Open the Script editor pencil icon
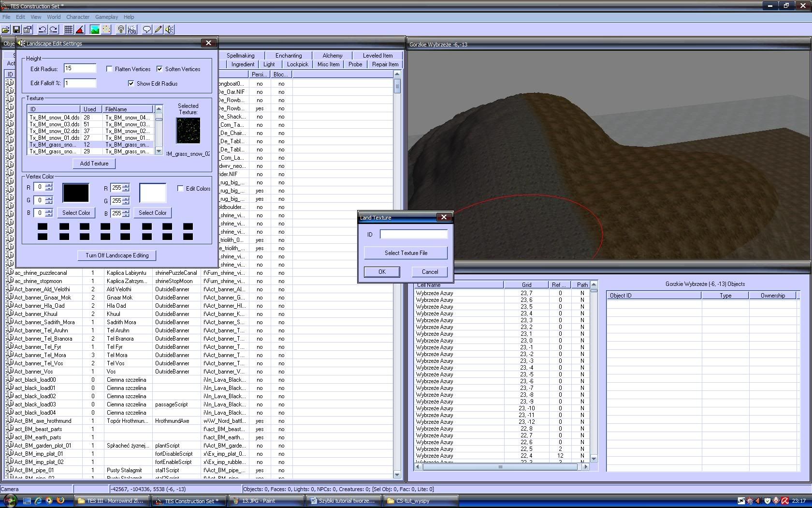This screenshot has height=508, width=812. click(x=158, y=30)
